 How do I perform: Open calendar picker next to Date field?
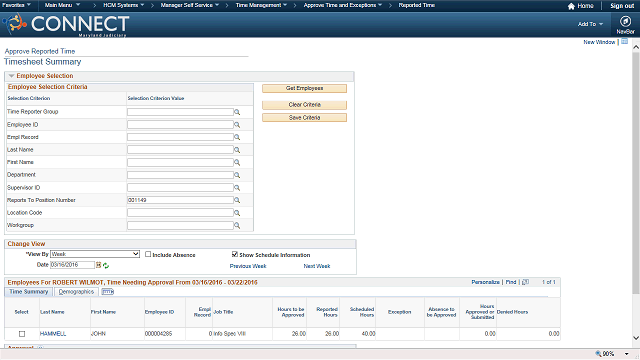tap(98, 265)
